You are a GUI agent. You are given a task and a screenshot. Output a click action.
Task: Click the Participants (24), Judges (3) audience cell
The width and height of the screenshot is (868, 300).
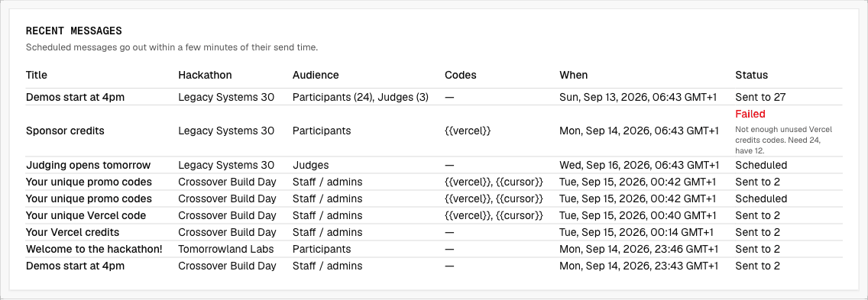coord(361,98)
